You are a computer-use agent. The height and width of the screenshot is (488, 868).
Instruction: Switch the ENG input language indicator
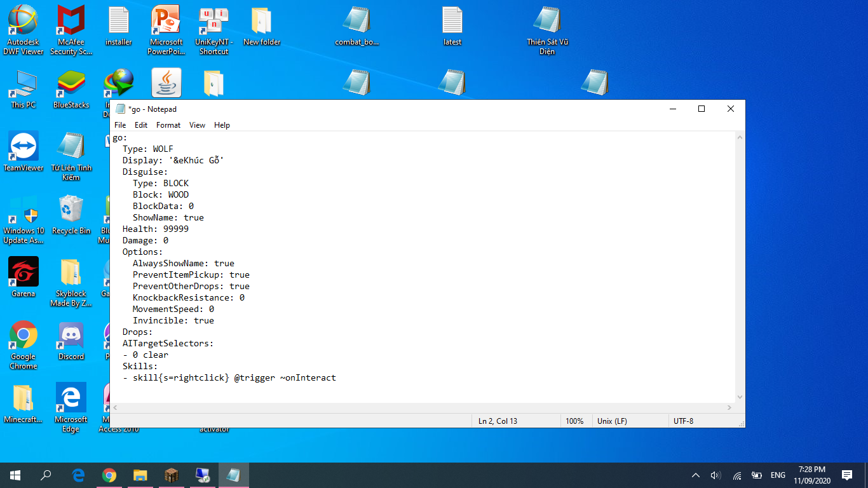coord(778,475)
